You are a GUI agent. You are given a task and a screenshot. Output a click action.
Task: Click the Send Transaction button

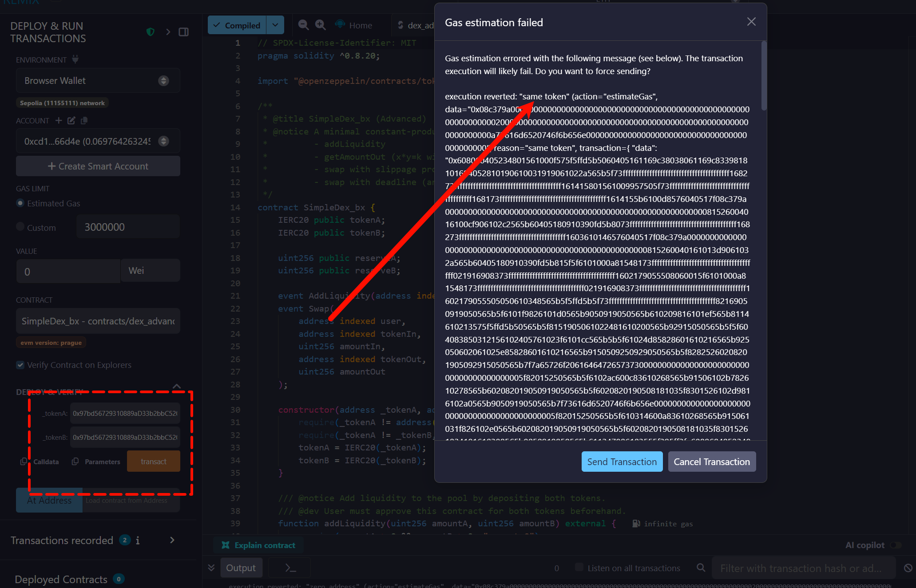[622, 462]
